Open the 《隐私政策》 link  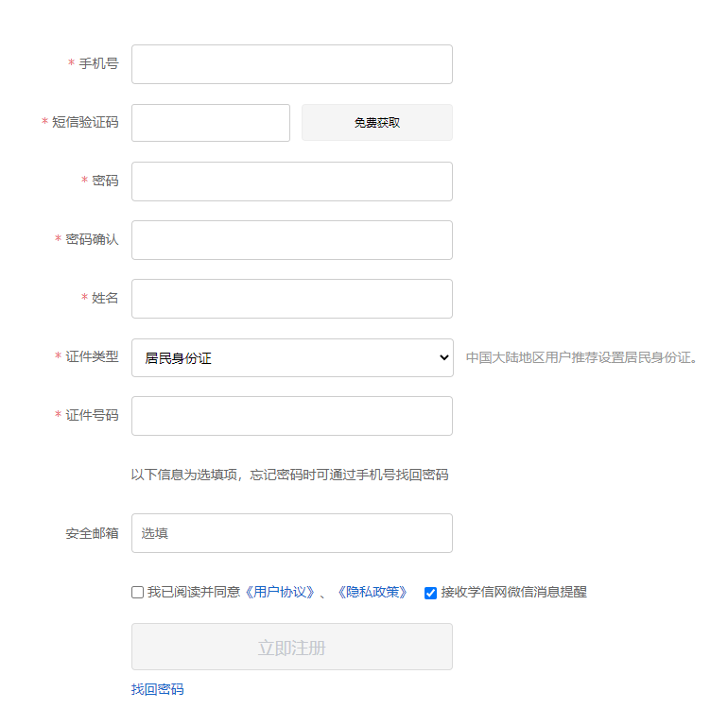[x=373, y=592]
